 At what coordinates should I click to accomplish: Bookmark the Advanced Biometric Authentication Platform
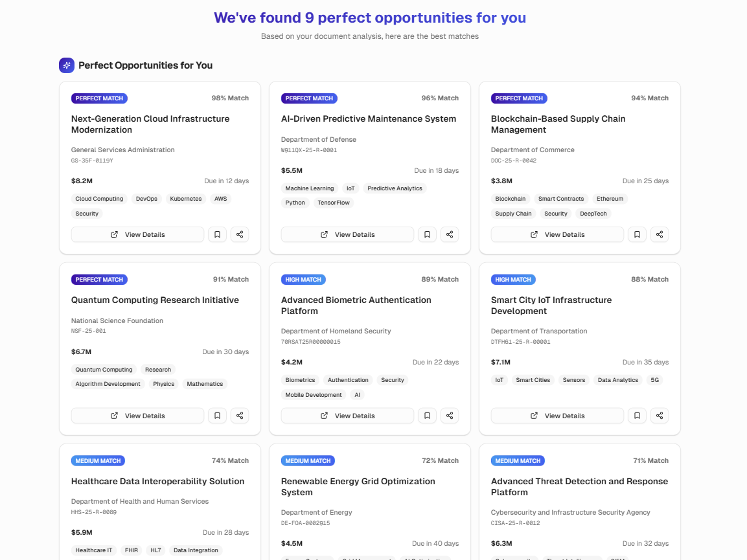click(427, 415)
